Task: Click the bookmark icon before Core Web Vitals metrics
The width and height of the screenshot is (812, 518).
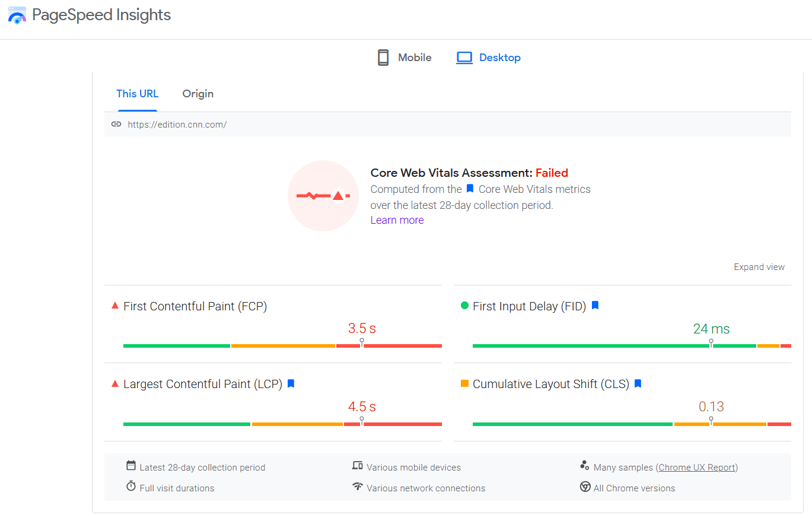Action: point(470,189)
